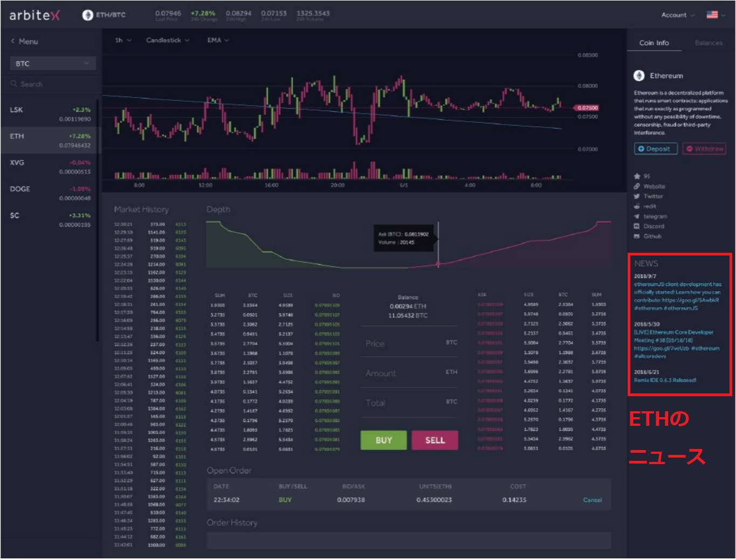Click the Twitter bird icon
Screen dimensions: 736x560
637,196
